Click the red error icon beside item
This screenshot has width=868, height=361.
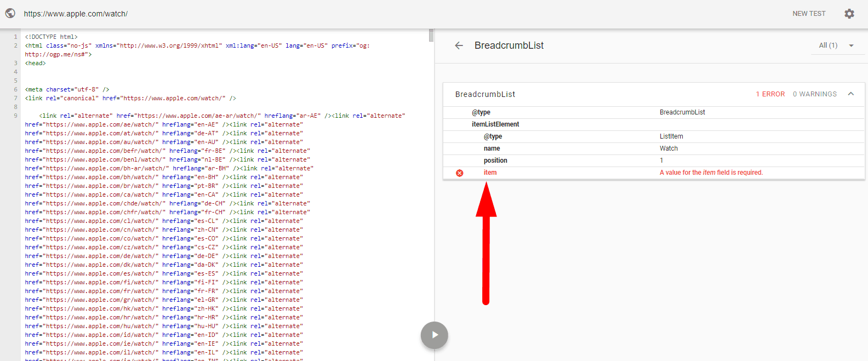coord(460,173)
